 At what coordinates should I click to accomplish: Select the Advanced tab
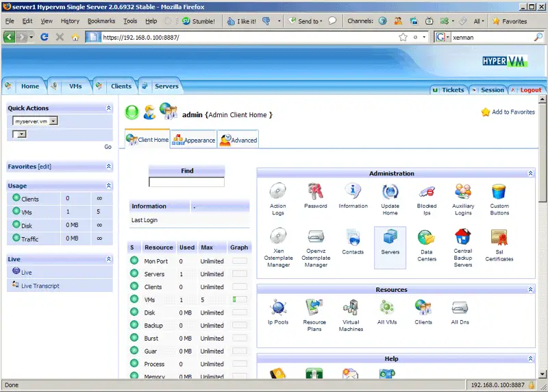click(238, 140)
